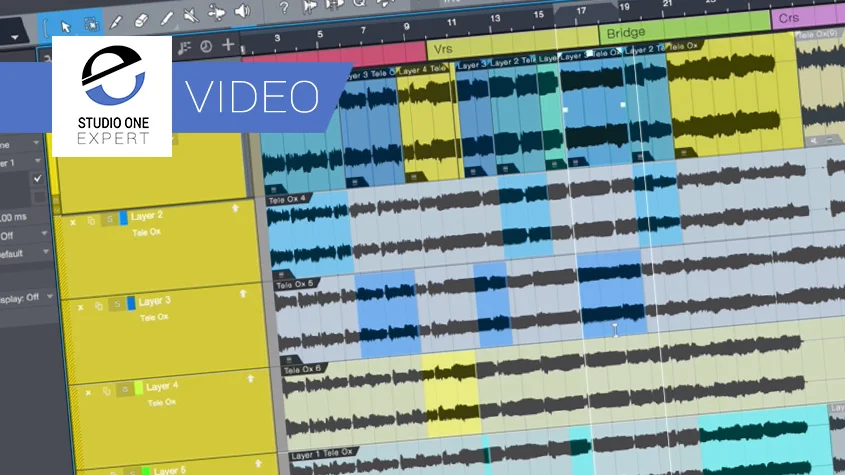845x475 pixels.
Task: Select the Arrow tool
Action: coord(66,26)
